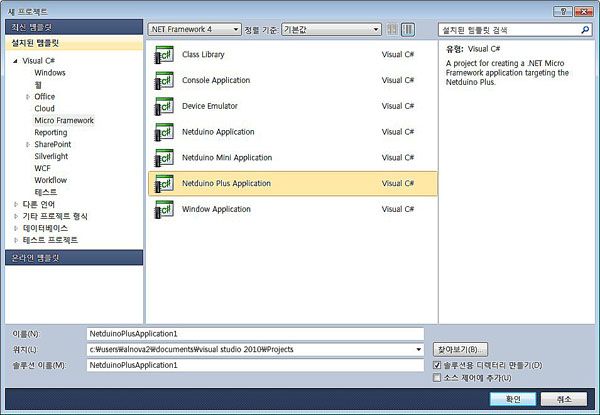600x415 pixels.
Task: Click the Device Emulator template icon
Action: point(164,106)
